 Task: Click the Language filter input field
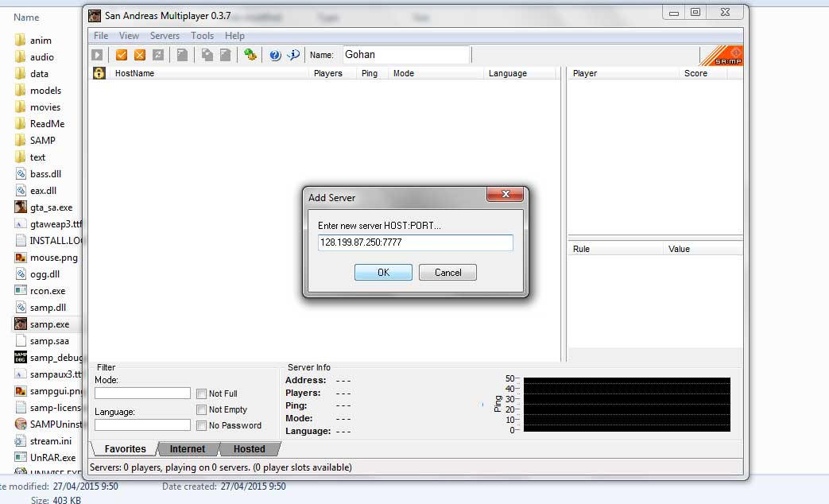coord(142,425)
